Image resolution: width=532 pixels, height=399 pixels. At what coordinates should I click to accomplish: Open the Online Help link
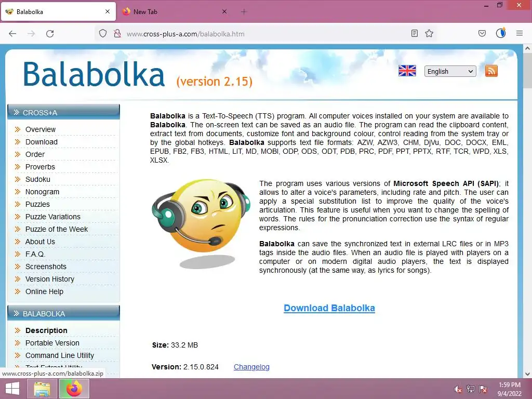(x=44, y=291)
